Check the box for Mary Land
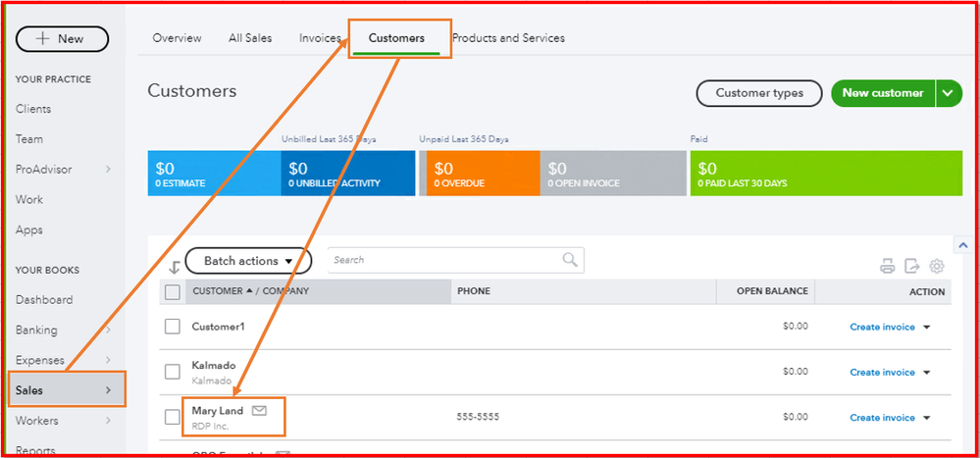The image size is (980, 458). 173,418
